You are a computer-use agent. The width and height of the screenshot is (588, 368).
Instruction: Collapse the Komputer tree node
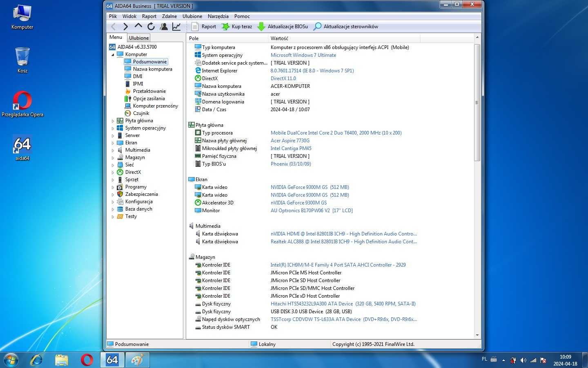point(113,54)
